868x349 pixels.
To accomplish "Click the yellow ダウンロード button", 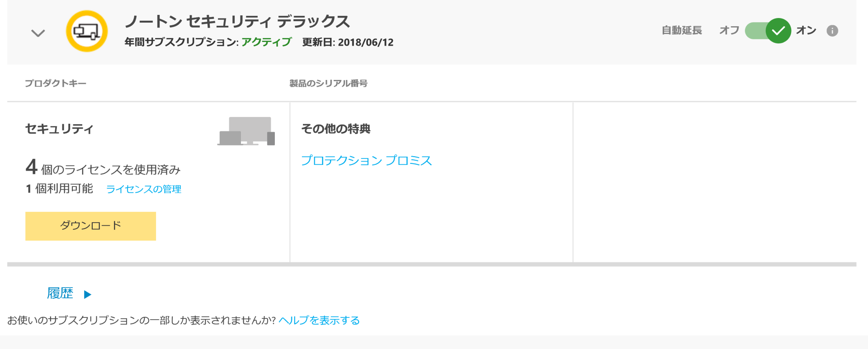I will (x=90, y=226).
